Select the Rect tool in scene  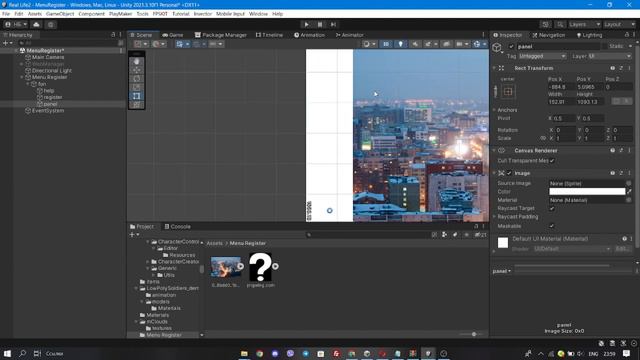click(x=137, y=96)
